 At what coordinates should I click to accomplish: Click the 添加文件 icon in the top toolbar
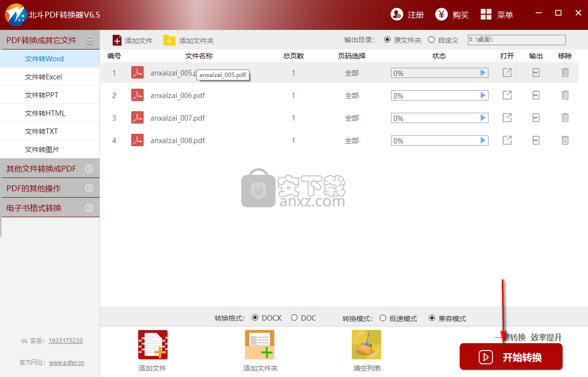pos(117,40)
